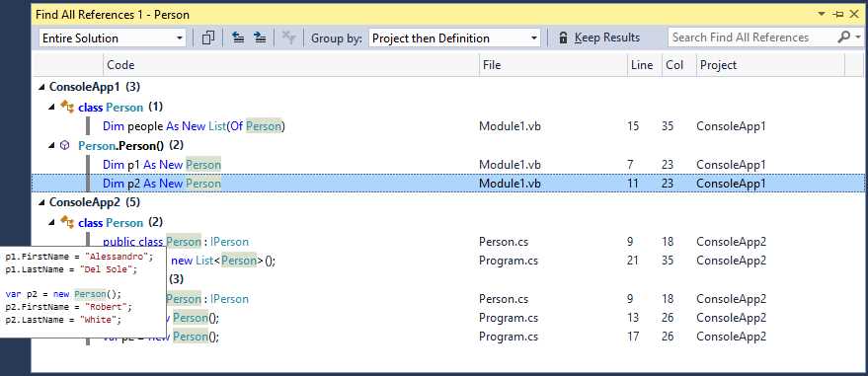Image resolution: width=868 pixels, height=376 pixels.
Task: Open the Entire Solution scope dropdown
Action: coord(113,38)
